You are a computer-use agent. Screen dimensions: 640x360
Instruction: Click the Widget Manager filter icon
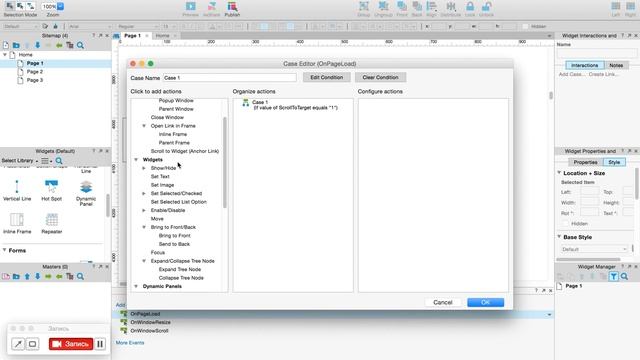coord(613,276)
